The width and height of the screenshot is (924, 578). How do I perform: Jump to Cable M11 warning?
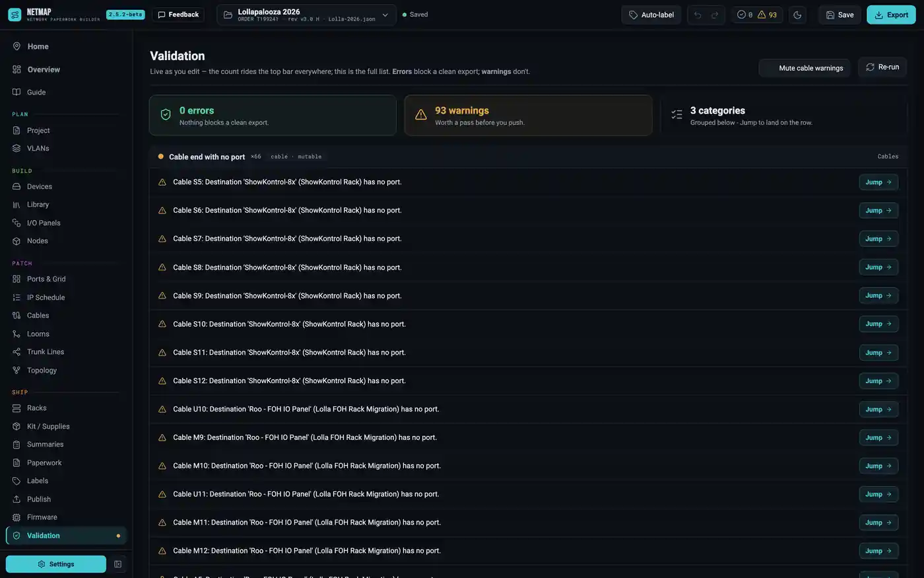[x=878, y=523]
